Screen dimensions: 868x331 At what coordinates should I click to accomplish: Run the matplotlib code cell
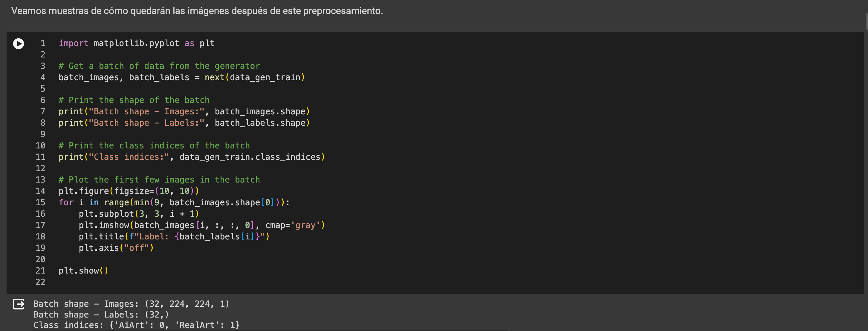(19, 44)
